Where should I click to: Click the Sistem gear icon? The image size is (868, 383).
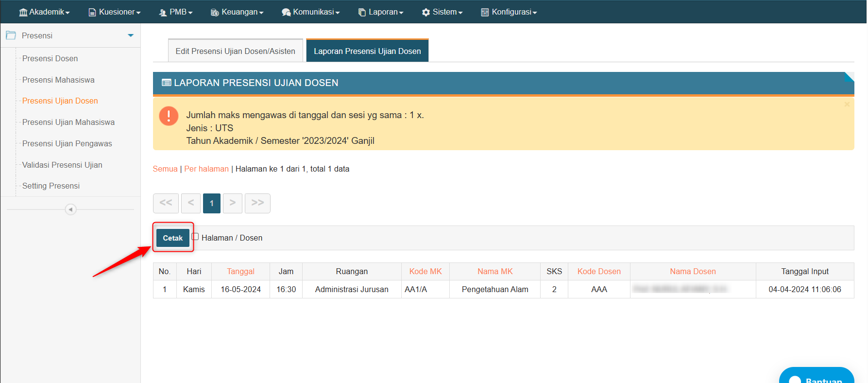pyautogui.click(x=426, y=12)
